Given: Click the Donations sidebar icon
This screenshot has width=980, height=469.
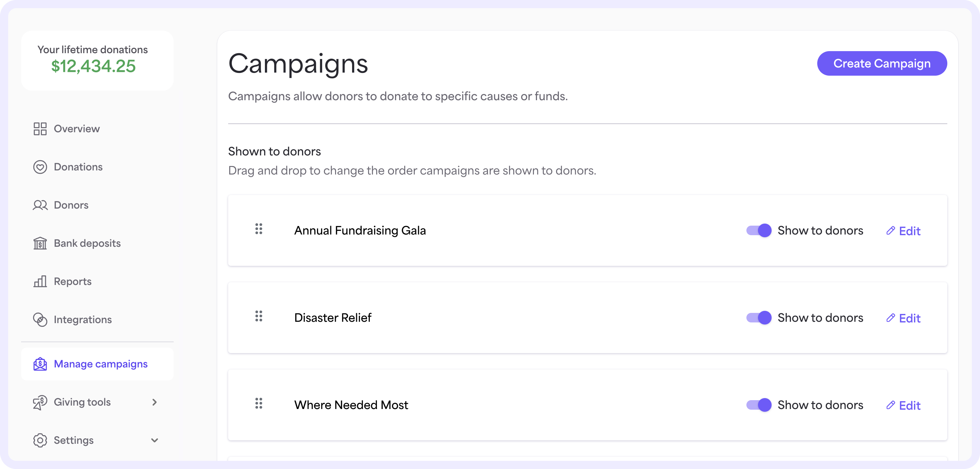Looking at the screenshot, I should tap(40, 166).
